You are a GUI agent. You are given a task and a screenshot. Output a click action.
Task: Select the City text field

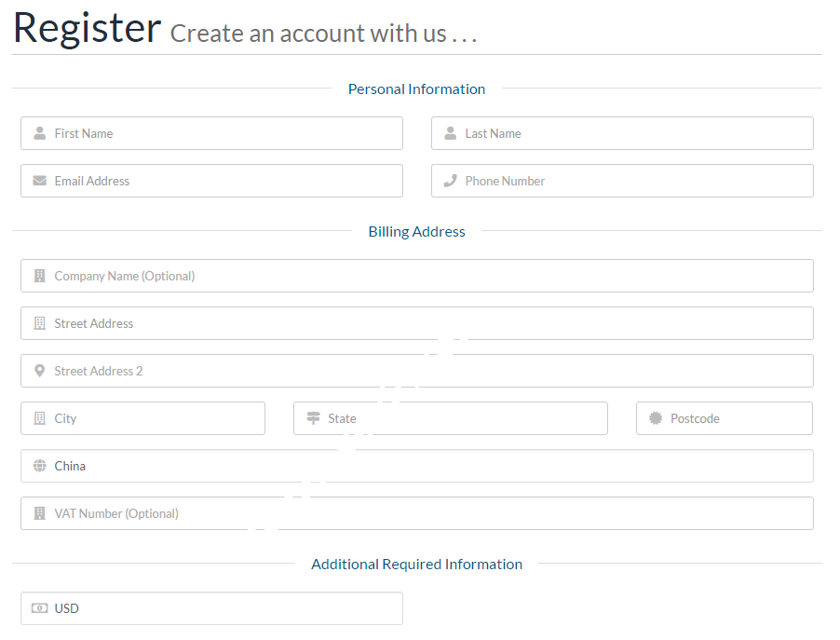tap(154, 418)
